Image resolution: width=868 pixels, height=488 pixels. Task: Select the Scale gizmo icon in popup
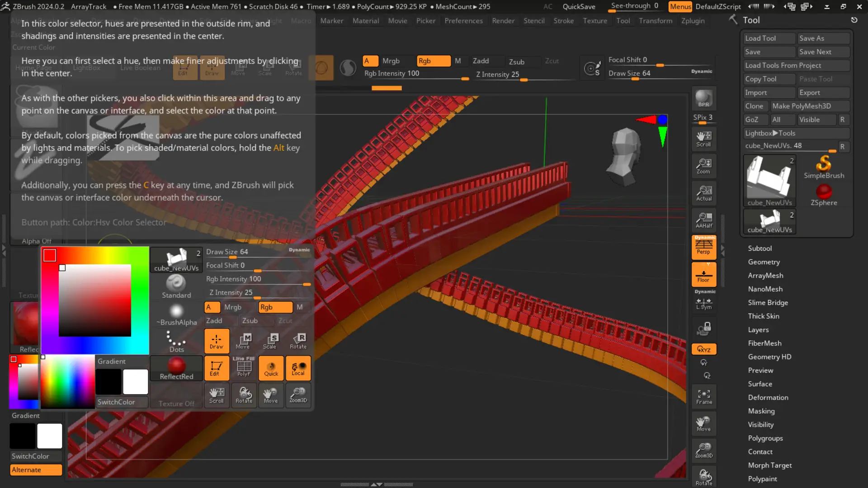(x=270, y=341)
